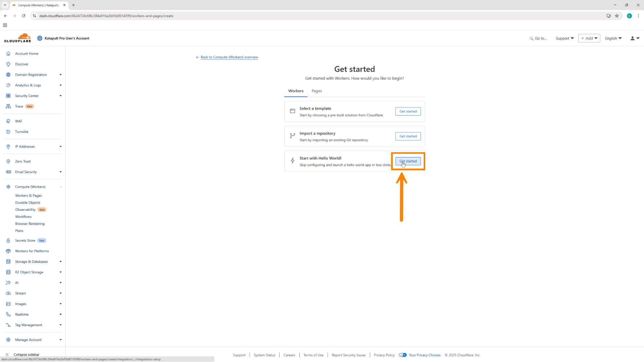The image size is (644, 362).
Task: Click Get started for Import a repository
Action: point(408,136)
